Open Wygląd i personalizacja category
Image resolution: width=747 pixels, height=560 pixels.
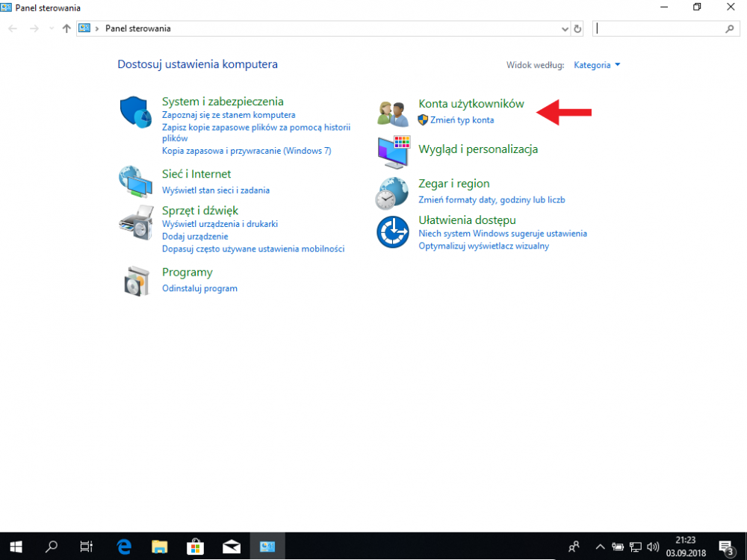tap(478, 149)
